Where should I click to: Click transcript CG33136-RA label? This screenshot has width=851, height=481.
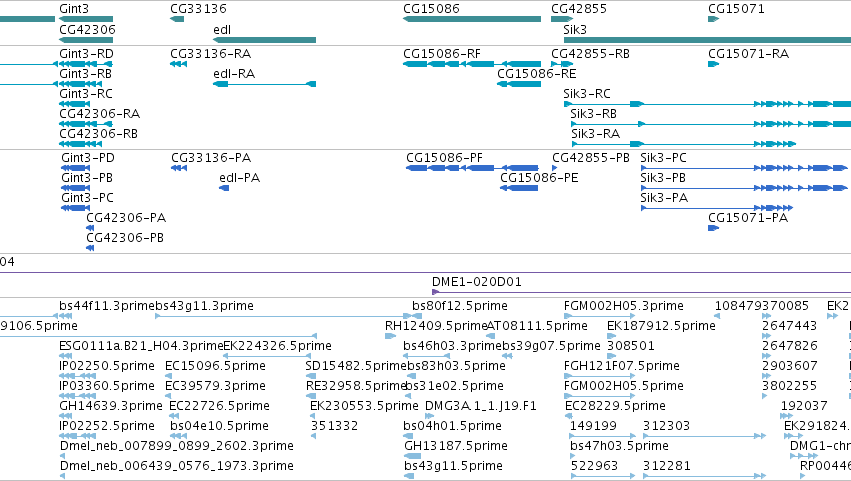211,54
